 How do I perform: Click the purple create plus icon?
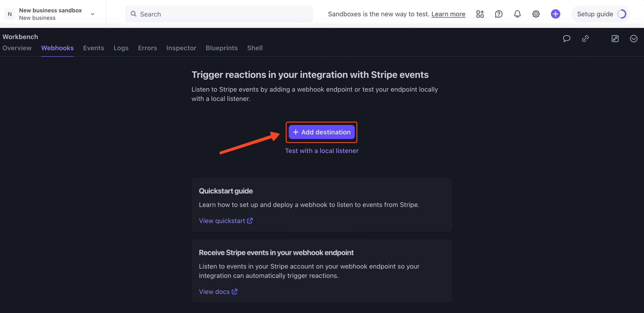[x=555, y=14]
